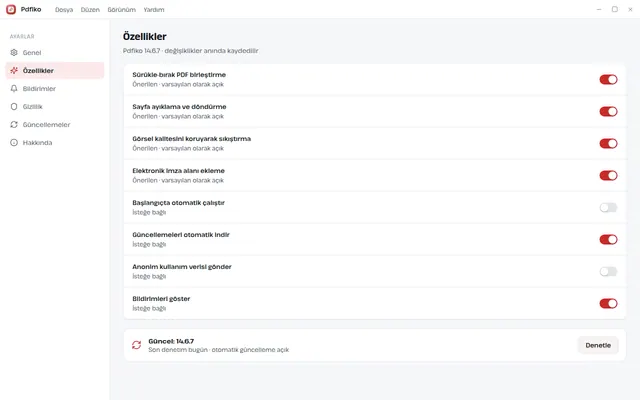Open Gizlilik via shield icon
640x400 pixels.
(x=14, y=107)
